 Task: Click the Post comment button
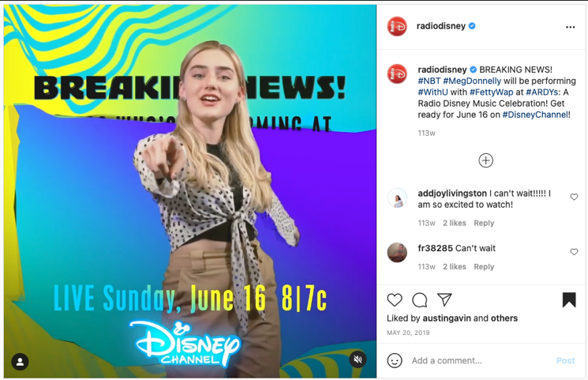pyautogui.click(x=565, y=361)
